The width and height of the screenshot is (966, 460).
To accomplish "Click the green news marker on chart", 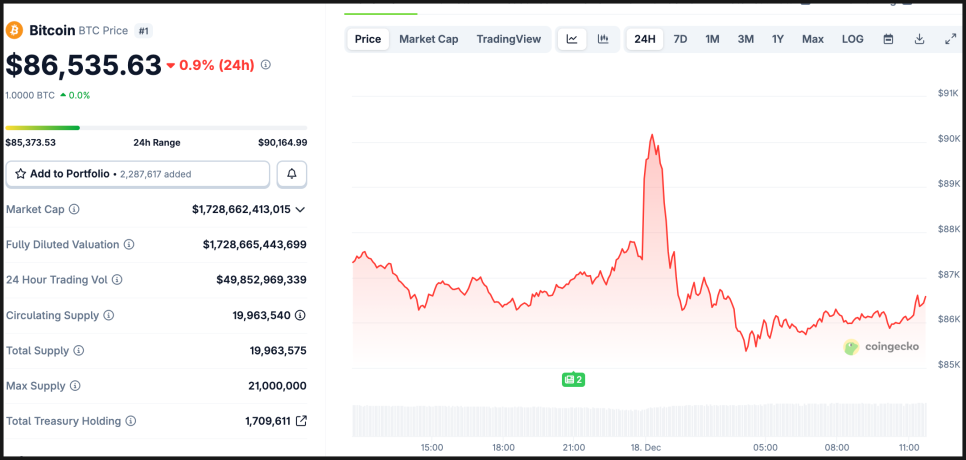I will 573,380.
